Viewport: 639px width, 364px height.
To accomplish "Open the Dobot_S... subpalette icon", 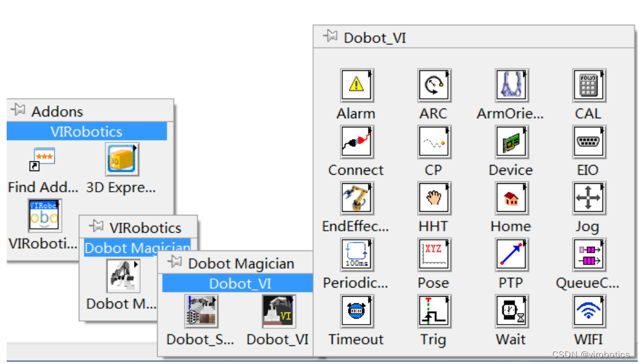I will pyautogui.click(x=201, y=311).
